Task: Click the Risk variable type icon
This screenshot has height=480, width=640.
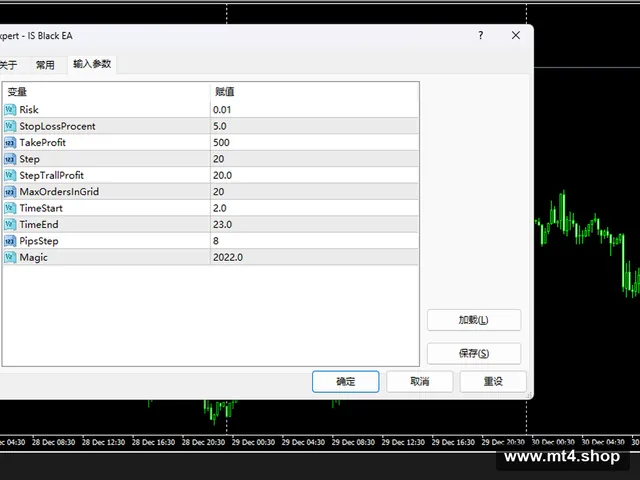Action: 10,110
